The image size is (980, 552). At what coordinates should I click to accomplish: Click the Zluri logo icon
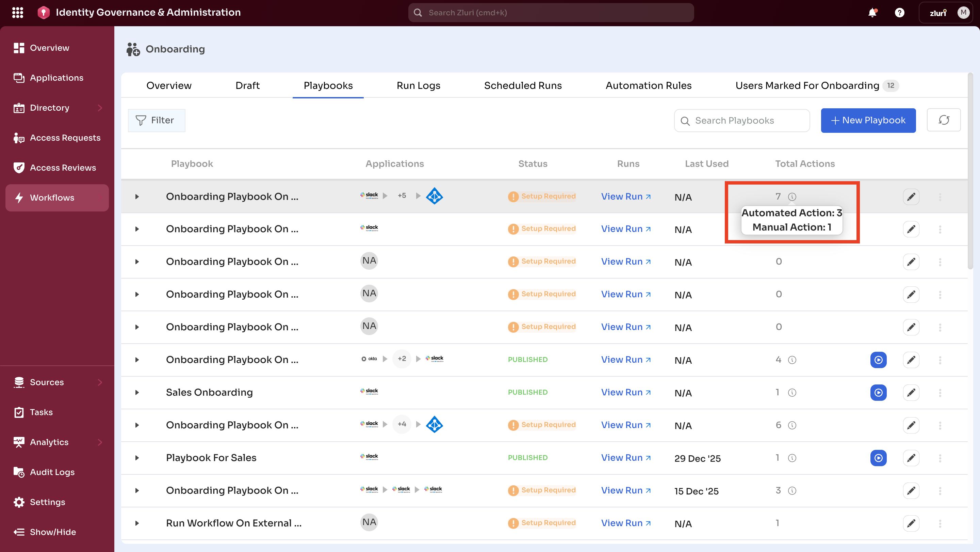click(x=43, y=12)
